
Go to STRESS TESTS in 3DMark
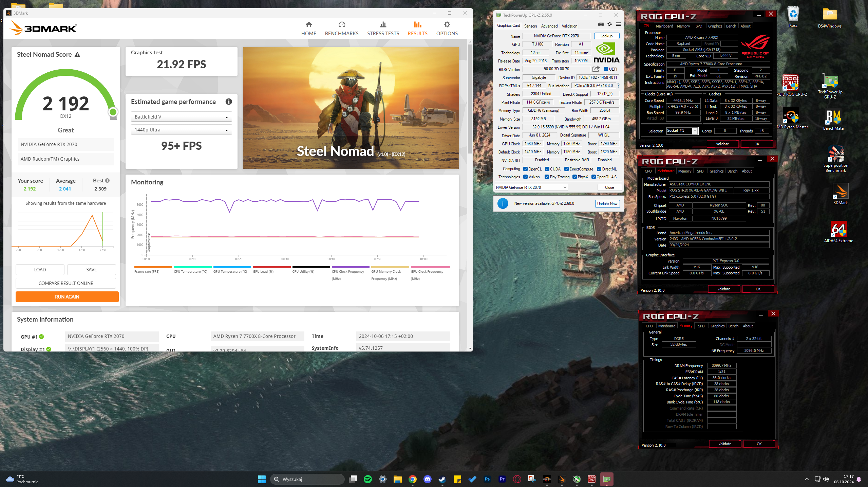[x=383, y=29]
